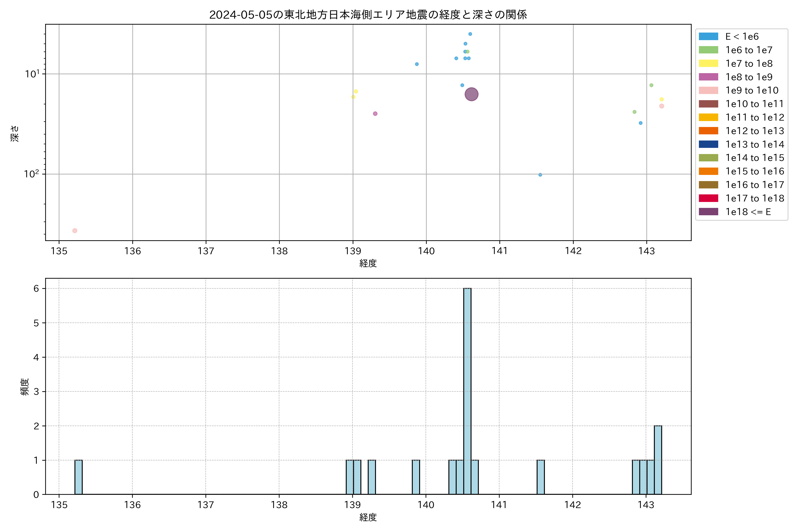The width and height of the screenshot is (798, 532).
Task: Click the blue 'E < 1e6' legend swatch
Action: [x=708, y=37]
